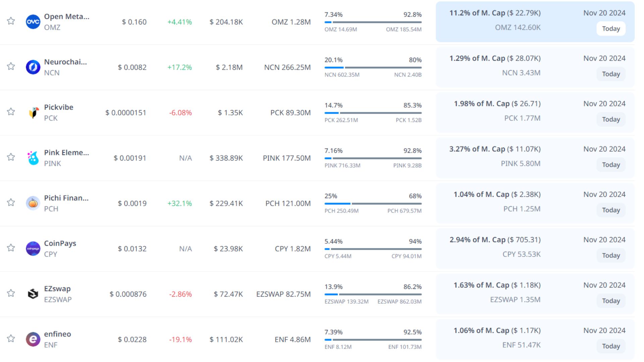
Task: Click the EZswap logo icon
Action: (x=33, y=294)
